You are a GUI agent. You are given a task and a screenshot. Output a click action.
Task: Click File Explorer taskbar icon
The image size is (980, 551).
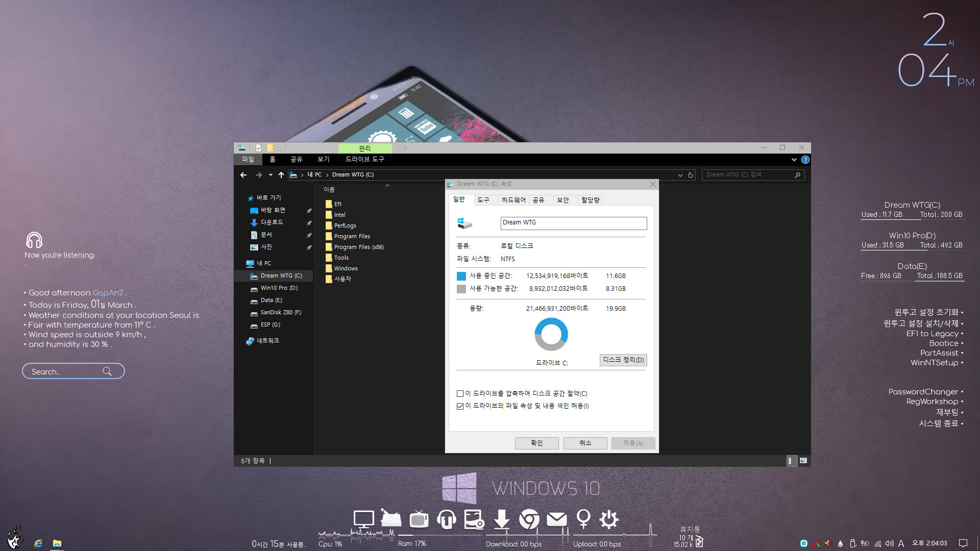click(x=57, y=543)
